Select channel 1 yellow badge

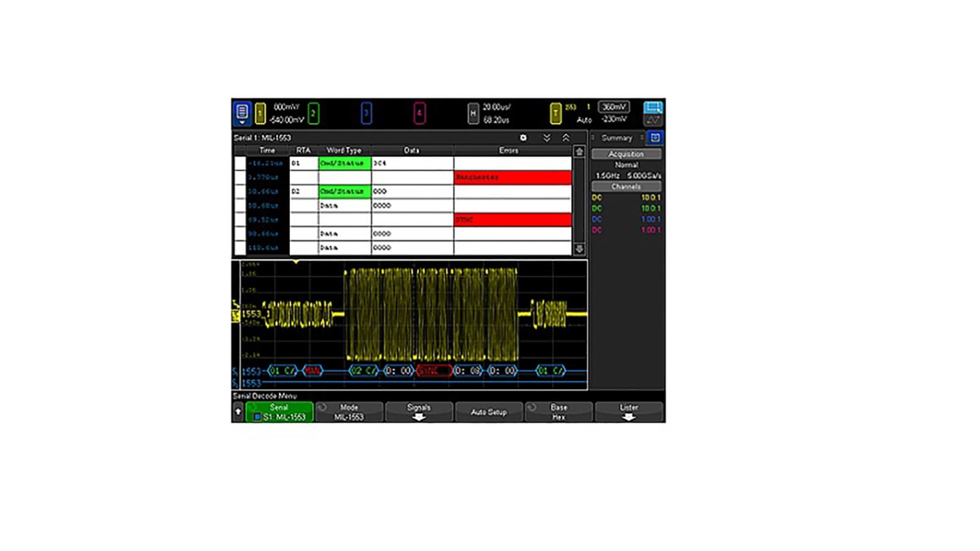(260, 113)
